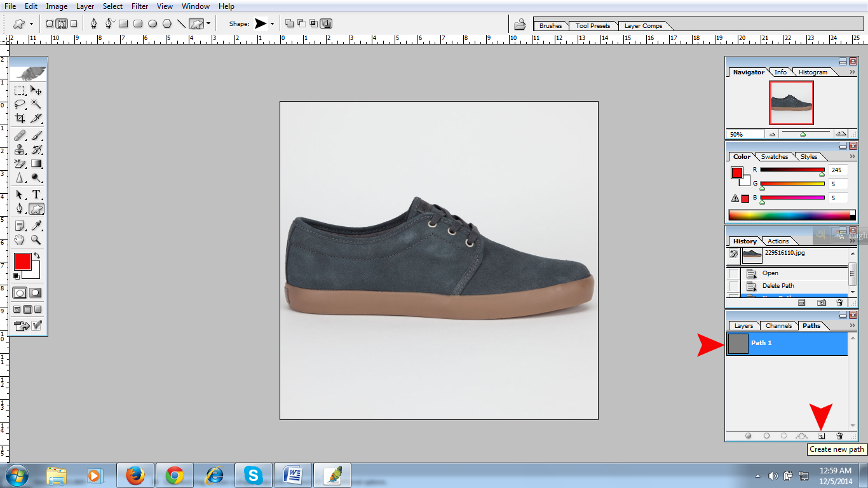Expand the Paths panel options menu

[x=852, y=325]
